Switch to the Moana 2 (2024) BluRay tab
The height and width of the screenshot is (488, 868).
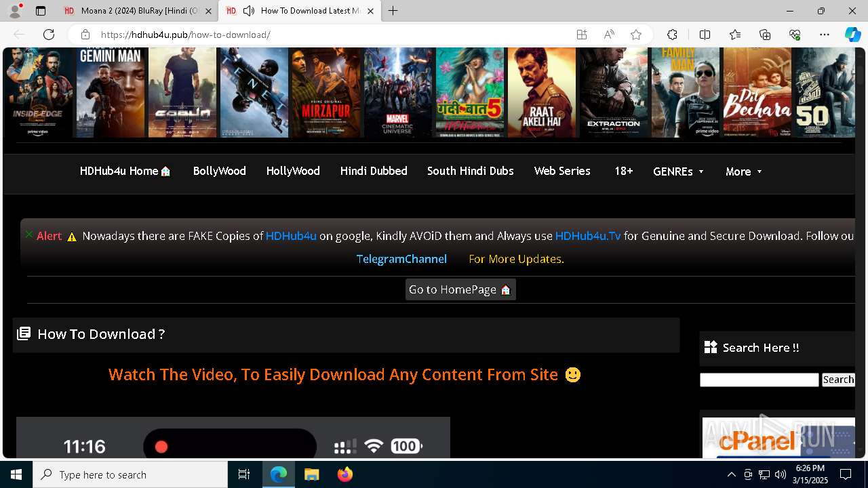138,11
